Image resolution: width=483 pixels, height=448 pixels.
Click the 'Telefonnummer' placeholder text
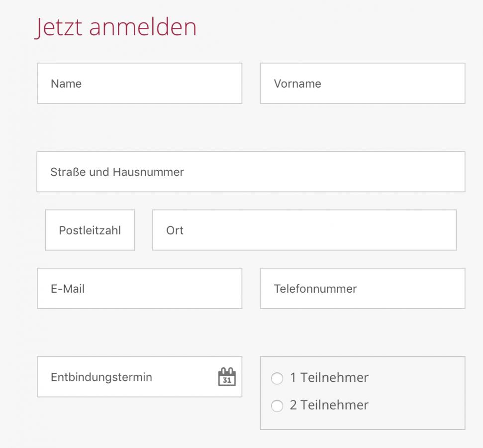[315, 289]
